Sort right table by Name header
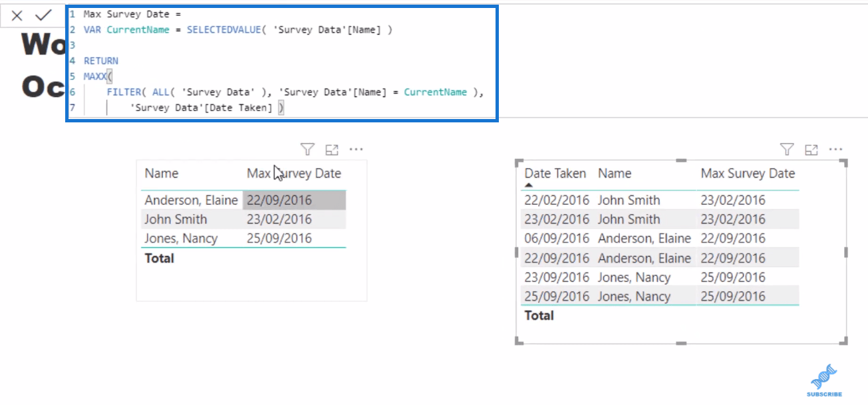 coord(615,174)
